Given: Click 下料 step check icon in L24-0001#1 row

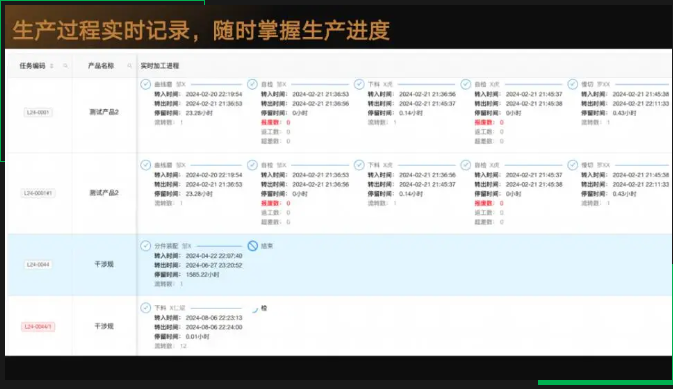Looking at the screenshot, I should (x=359, y=165).
